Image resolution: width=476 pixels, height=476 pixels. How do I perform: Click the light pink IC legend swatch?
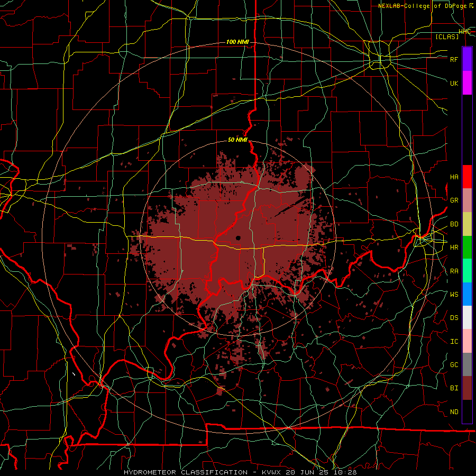pos(467,341)
